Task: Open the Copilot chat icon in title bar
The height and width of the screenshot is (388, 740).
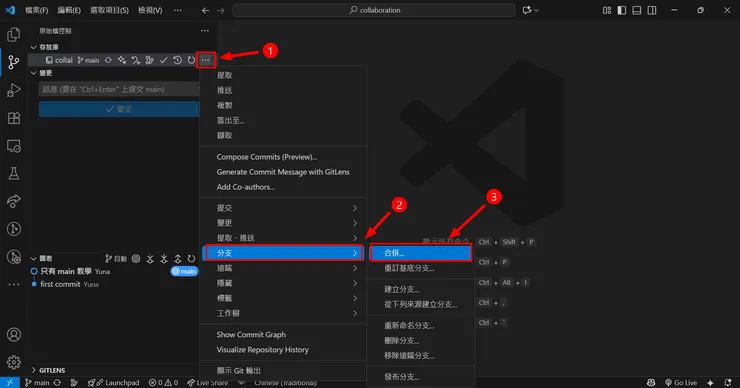Action: point(527,10)
